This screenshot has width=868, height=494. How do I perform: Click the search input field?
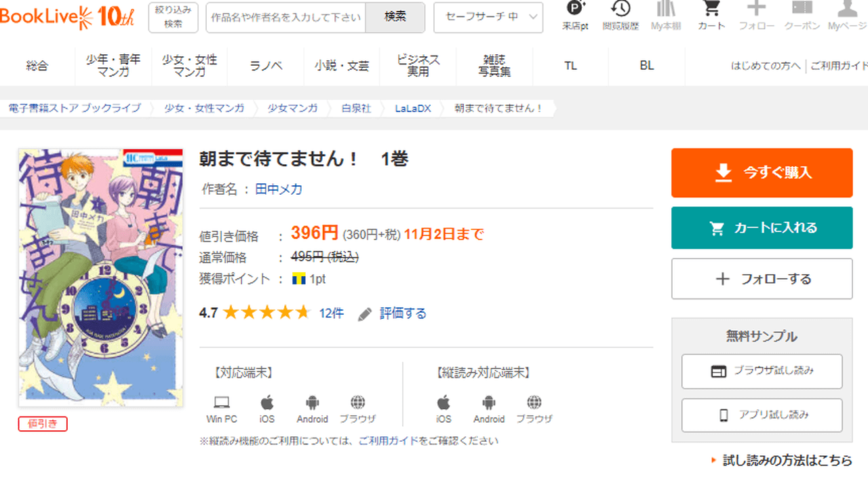point(285,18)
